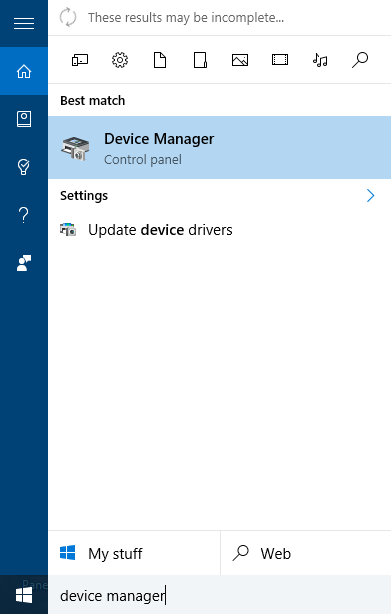Filter results by Documents
Image resolution: width=391 pixels, height=614 pixels.
pos(160,60)
